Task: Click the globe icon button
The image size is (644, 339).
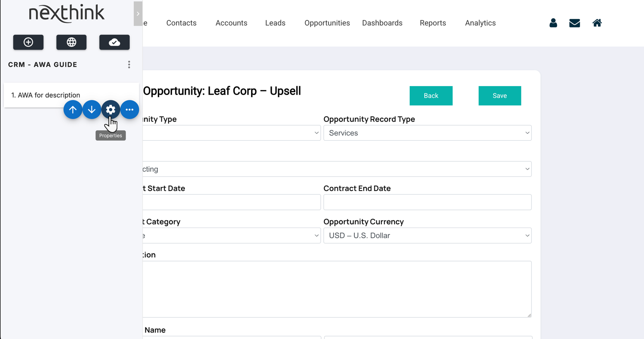Action: (x=71, y=42)
